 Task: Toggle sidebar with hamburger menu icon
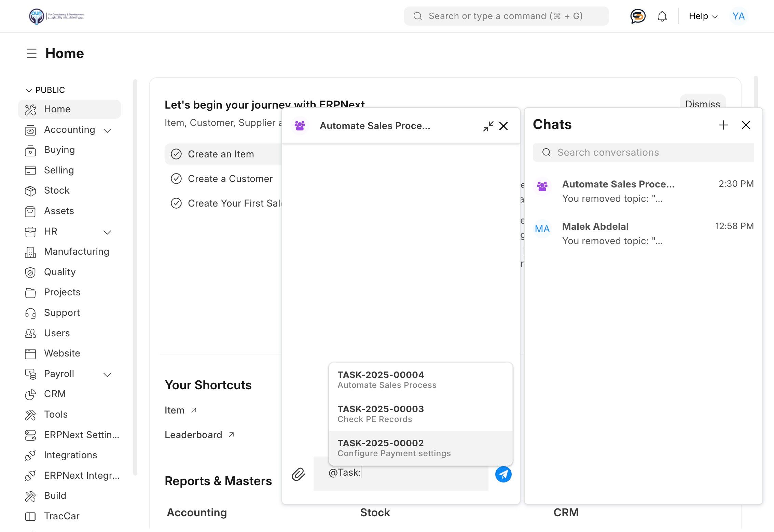tap(31, 53)
